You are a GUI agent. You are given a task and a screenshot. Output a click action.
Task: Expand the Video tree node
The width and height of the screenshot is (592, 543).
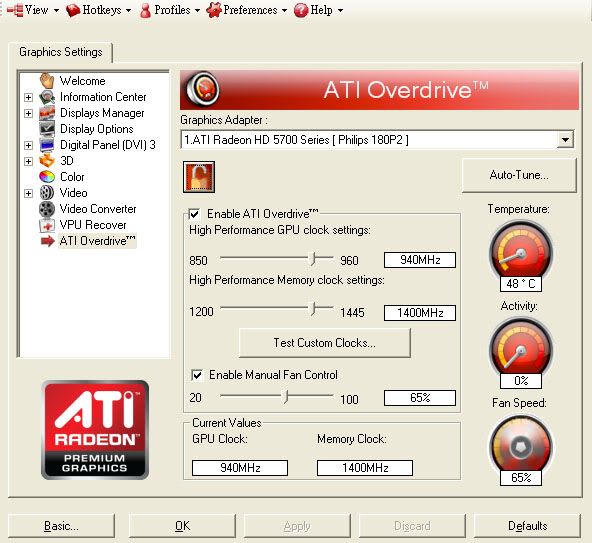point(28,193)
